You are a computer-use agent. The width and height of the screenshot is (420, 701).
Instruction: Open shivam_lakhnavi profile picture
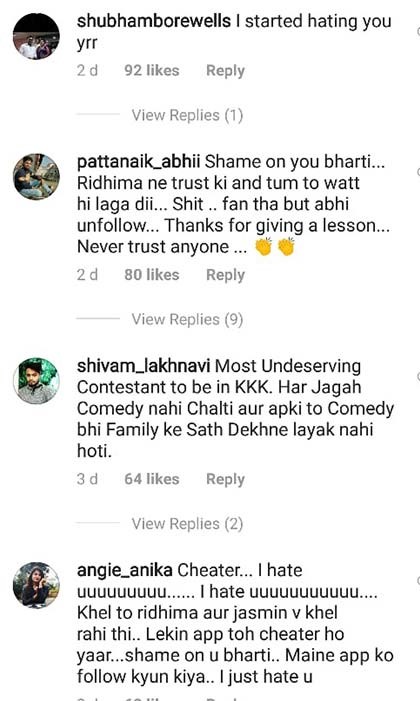click(36, 381)
